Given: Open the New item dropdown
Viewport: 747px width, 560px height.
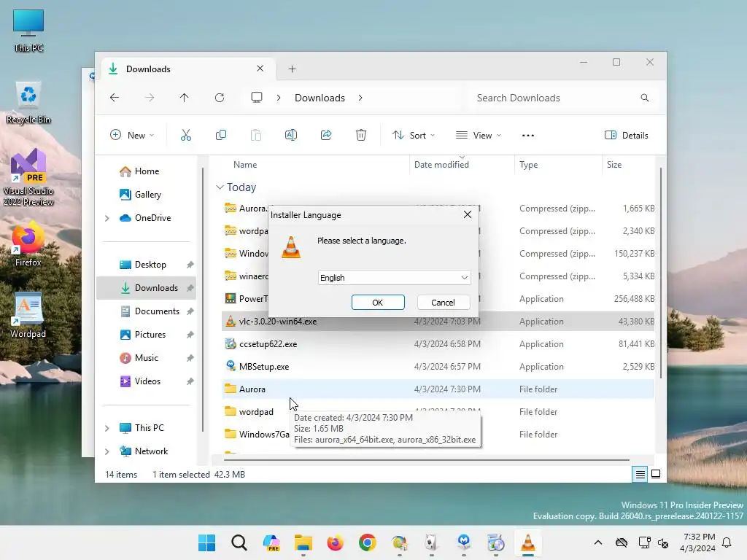Looking at the screenshot, I should click(132, 135).
